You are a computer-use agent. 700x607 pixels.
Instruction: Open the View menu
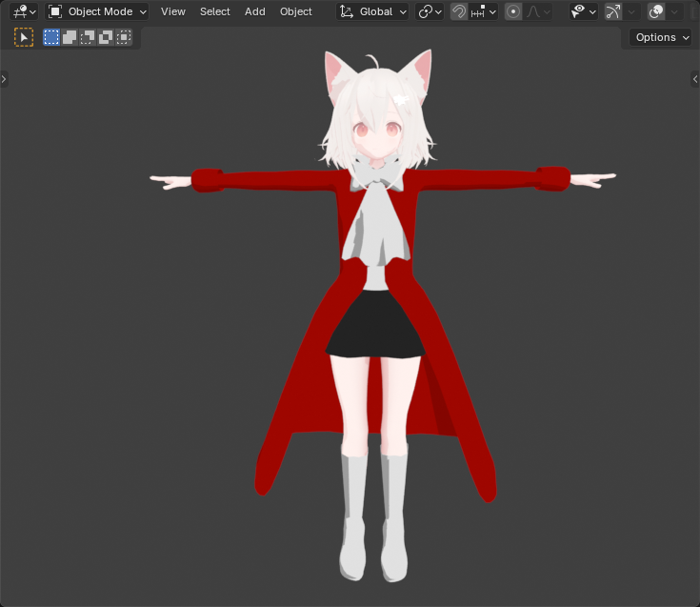pyautogui.click(x=172, y=11)
